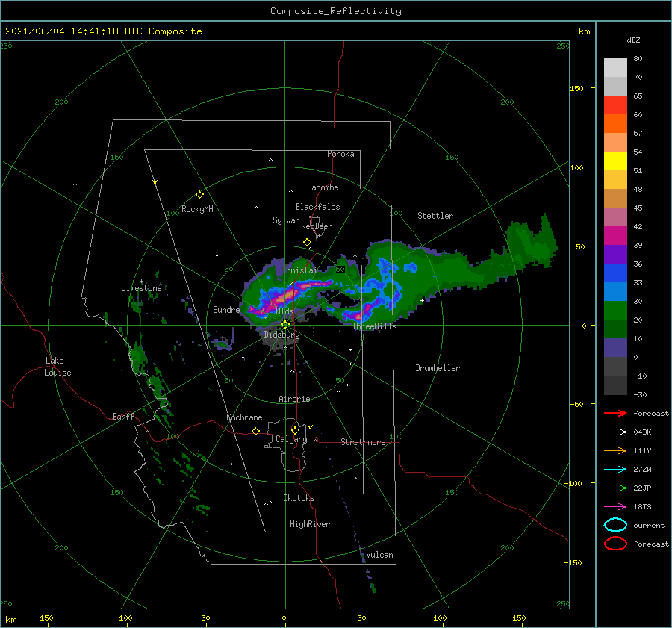Click the white 04DK arrow icon
672x628 pixels.
tap(615, 432)
